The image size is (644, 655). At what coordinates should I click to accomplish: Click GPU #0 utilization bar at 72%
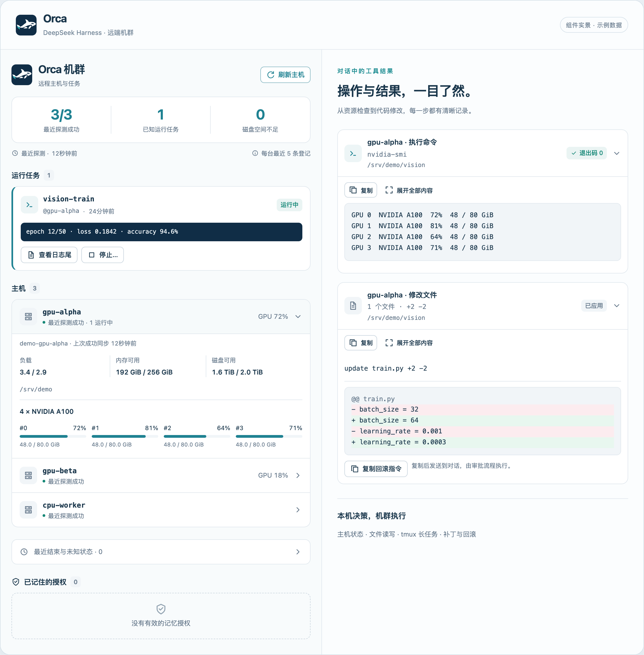53,436
